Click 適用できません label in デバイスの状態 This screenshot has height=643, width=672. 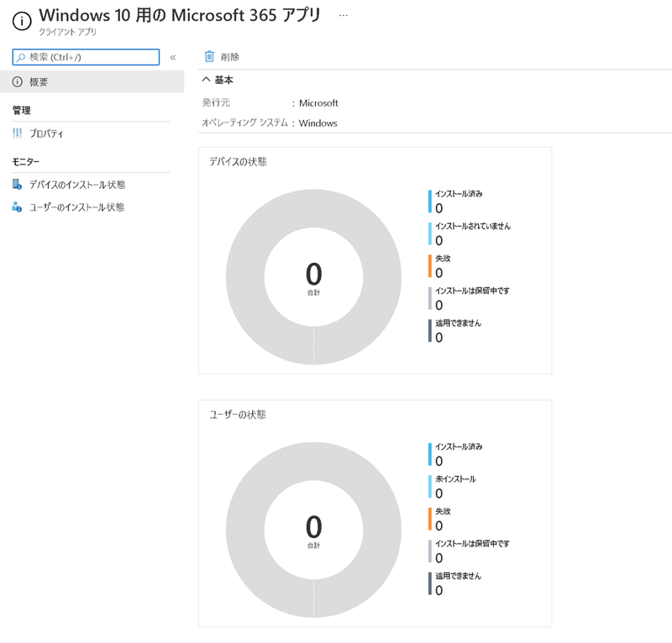(x=458, y=323)
